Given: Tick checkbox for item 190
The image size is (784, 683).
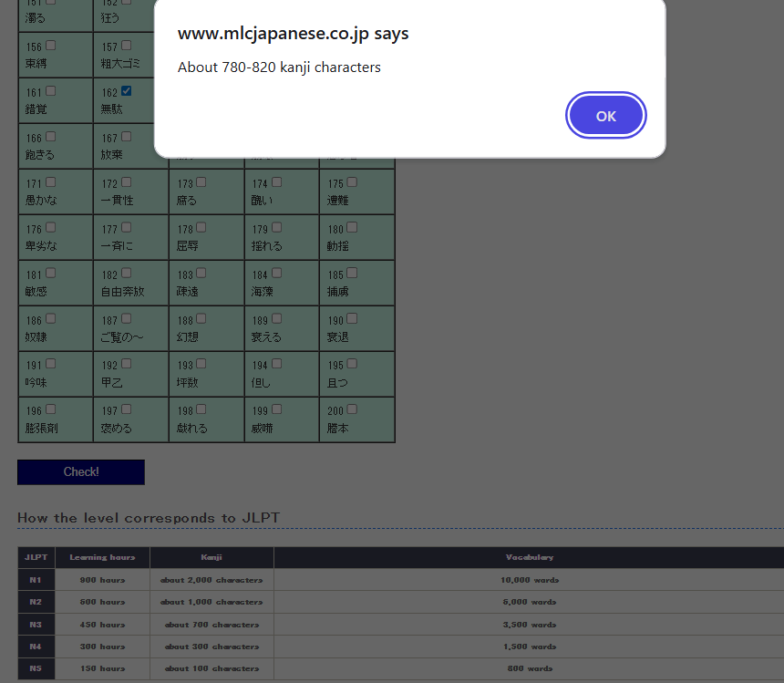Looking at the screenshot, I should coord(352,318).
